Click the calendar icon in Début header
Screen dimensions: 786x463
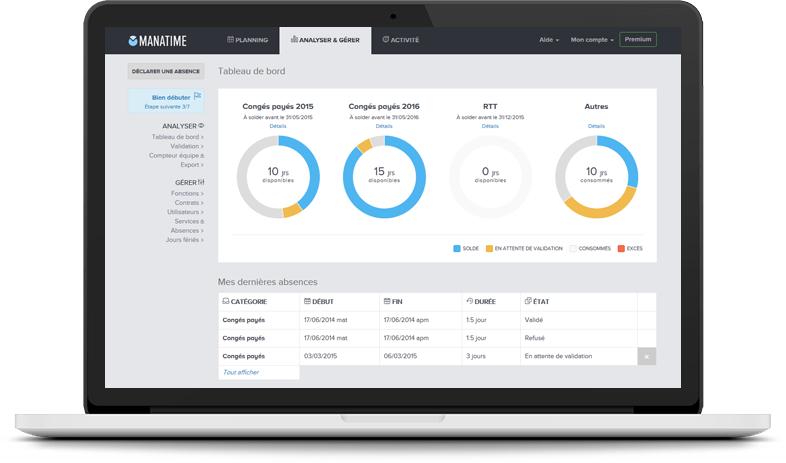tap(307, 301)
